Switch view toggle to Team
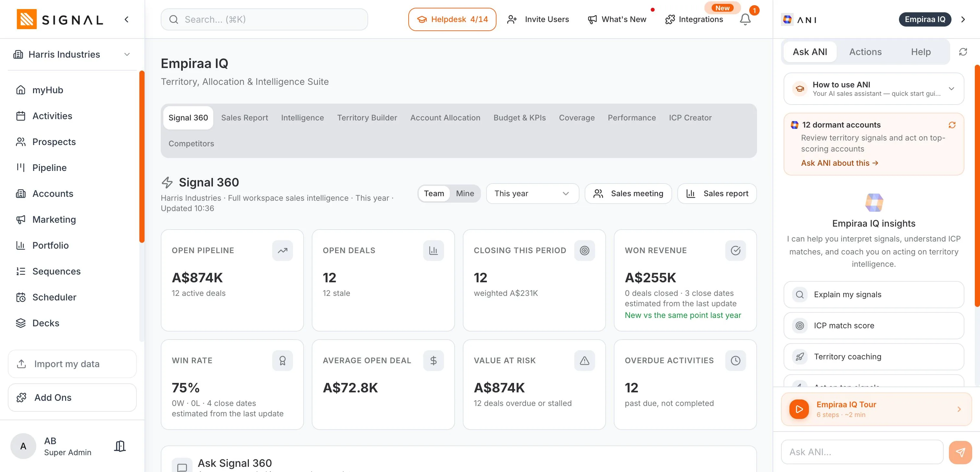980x472 pixels. [x=434, y=194]
